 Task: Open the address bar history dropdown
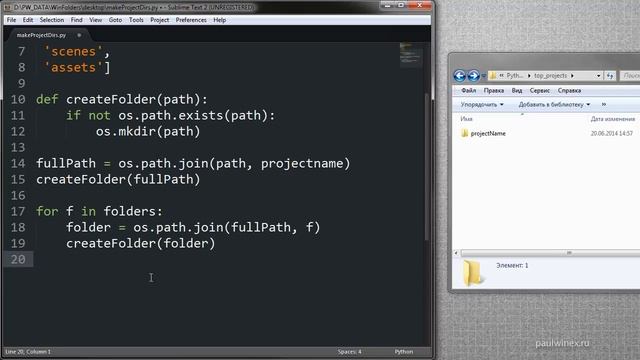pos(598,76)
